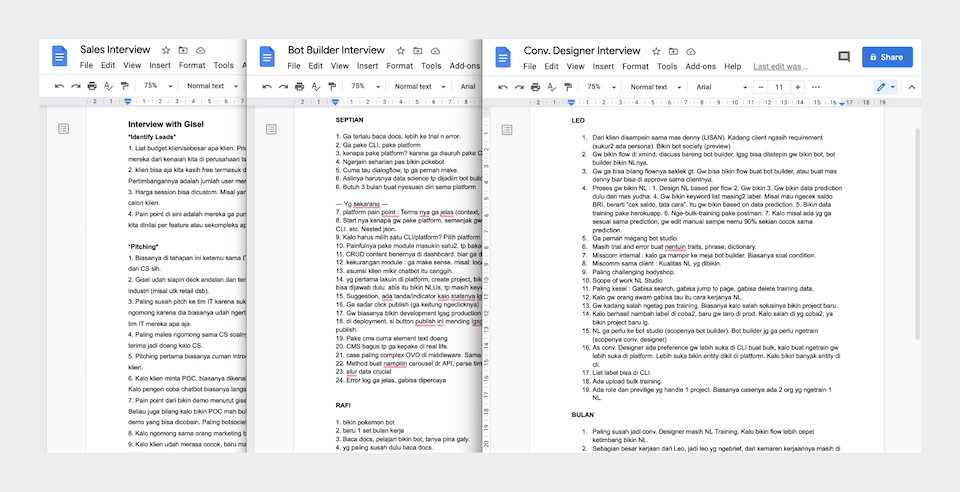The image size is (960, 492).
Task: Click the font size field showing 11
Action: point(779,87)
